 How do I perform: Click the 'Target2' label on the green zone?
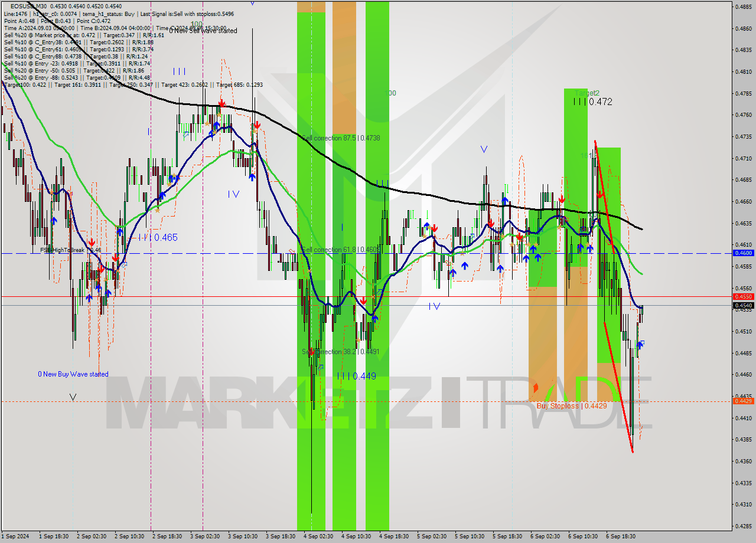pos(587,93)
